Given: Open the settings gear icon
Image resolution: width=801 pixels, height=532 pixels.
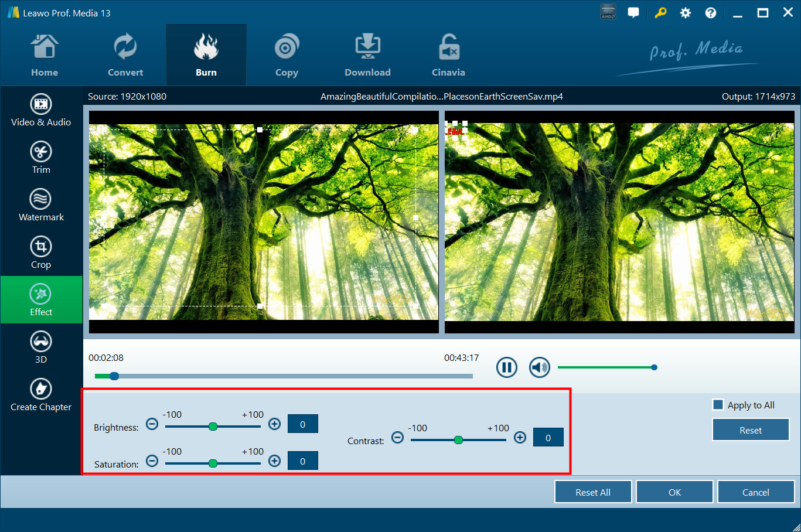Looking at the screenshot, I should [x=685, y=13].
